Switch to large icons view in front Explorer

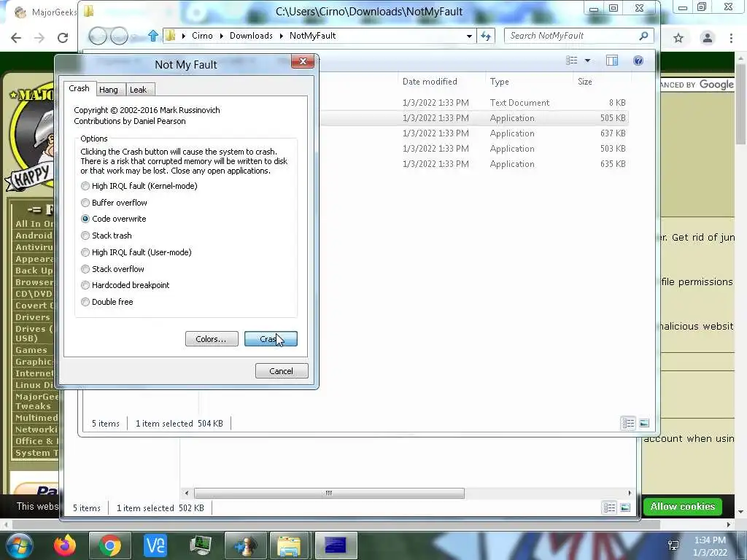(x=644, y=423)
